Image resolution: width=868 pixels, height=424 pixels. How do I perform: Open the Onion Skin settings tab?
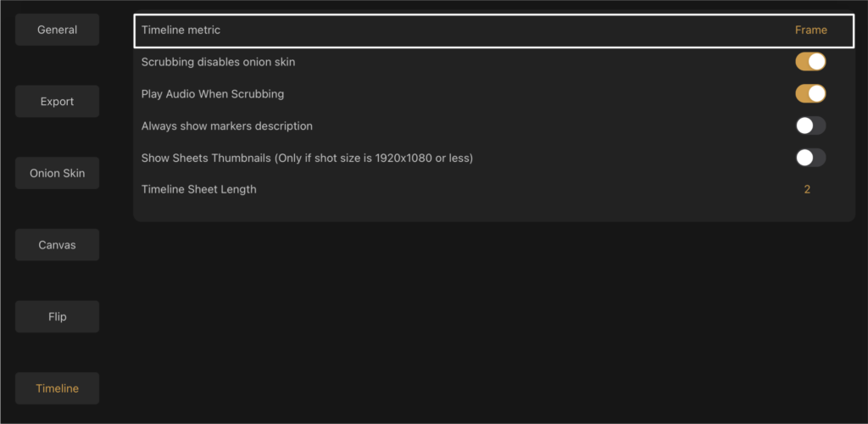tap(57, 173)
